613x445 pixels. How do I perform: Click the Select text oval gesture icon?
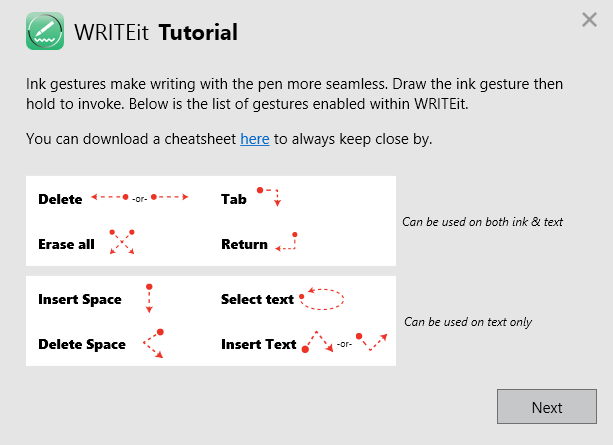[x=323, y=298]
